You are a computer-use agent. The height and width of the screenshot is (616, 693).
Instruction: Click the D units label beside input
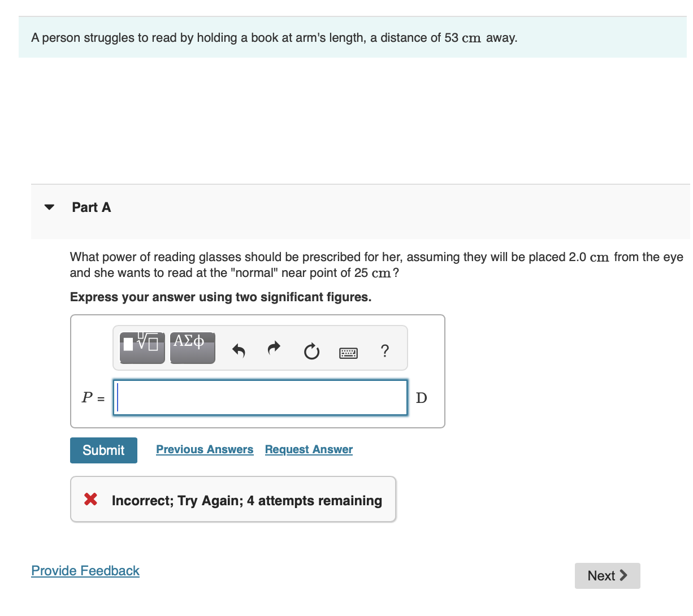point(422,398)
